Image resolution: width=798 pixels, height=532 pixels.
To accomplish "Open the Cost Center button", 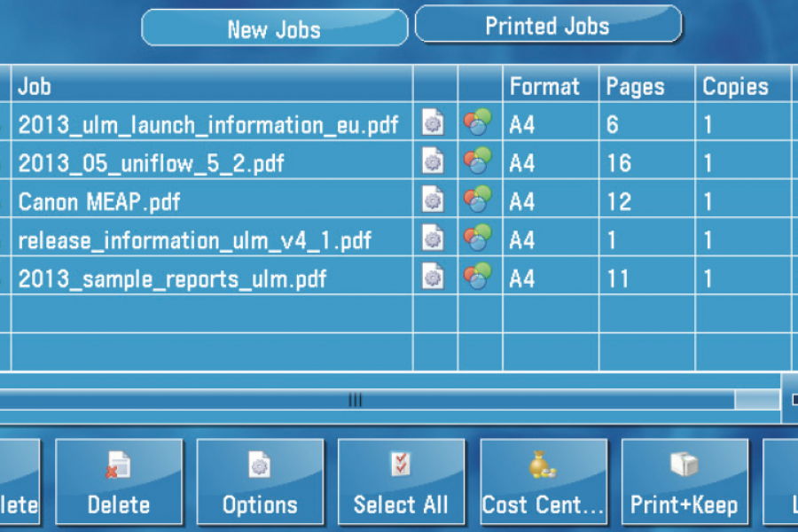I will (x=543, y=481).
